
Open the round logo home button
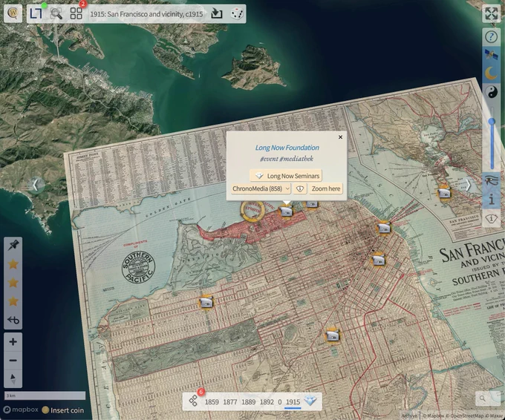click(13, 13)
